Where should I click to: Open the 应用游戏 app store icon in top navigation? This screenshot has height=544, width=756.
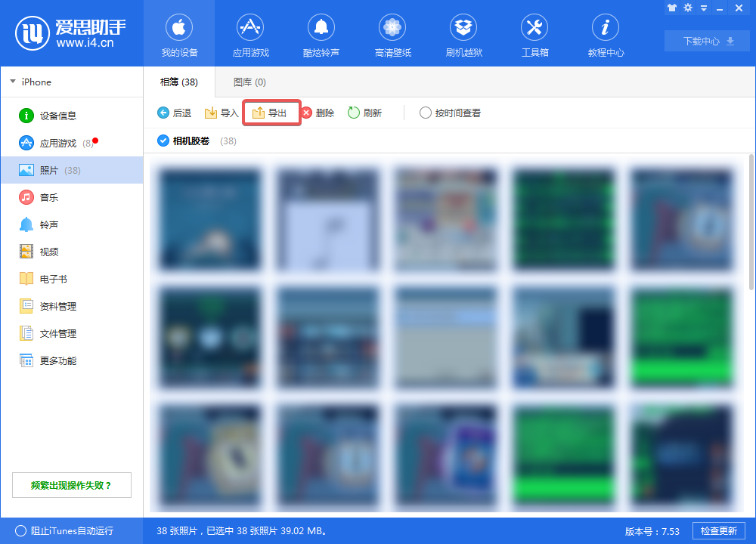[x=250, y=29]
